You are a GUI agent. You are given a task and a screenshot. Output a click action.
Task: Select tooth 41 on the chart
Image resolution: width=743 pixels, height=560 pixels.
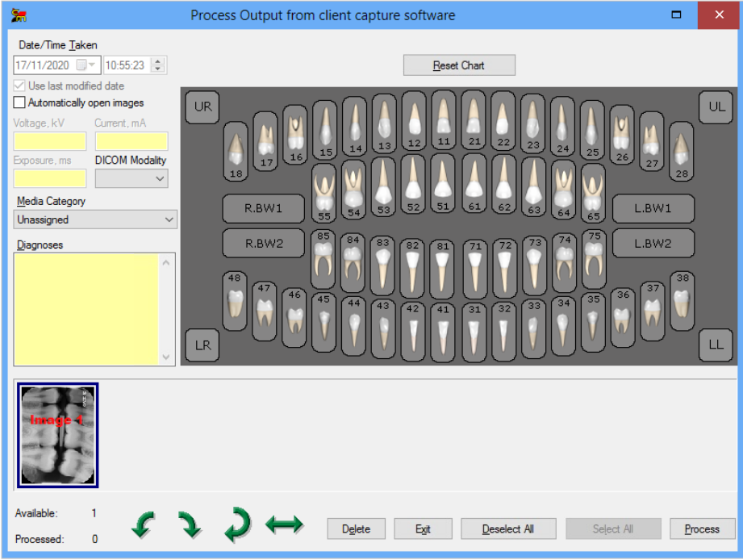point(443,332)
